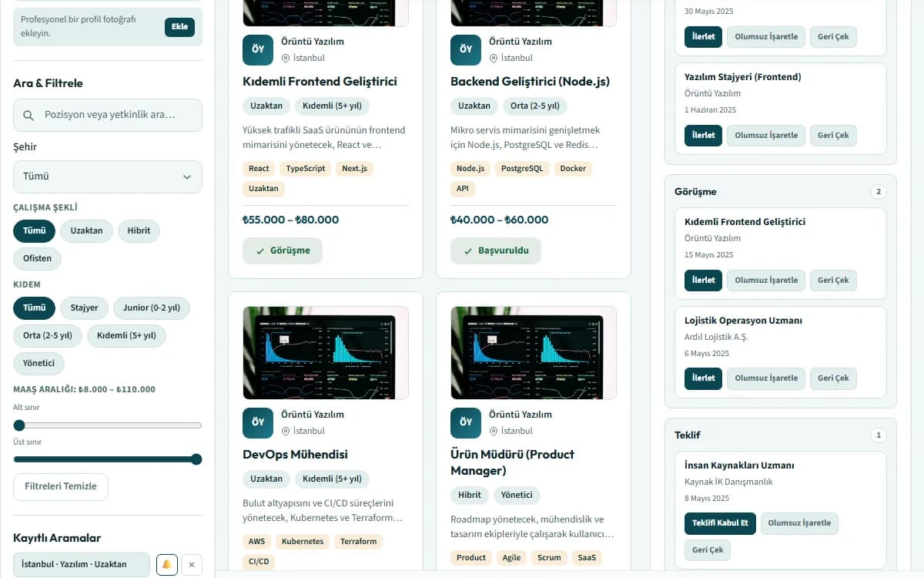Select Tümü under Çalışma Şekli
The height and width of the screenshot is (578, 924).
point(34,230)
